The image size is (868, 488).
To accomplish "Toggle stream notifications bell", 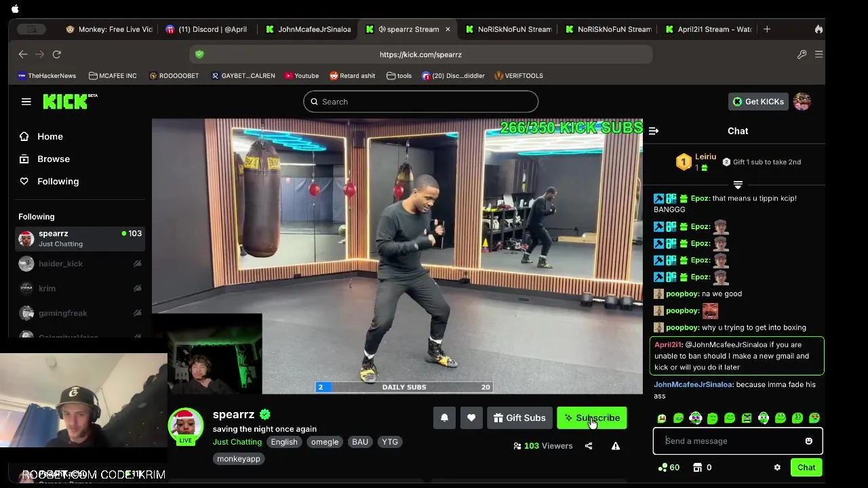I will click(x=444, y=418).
